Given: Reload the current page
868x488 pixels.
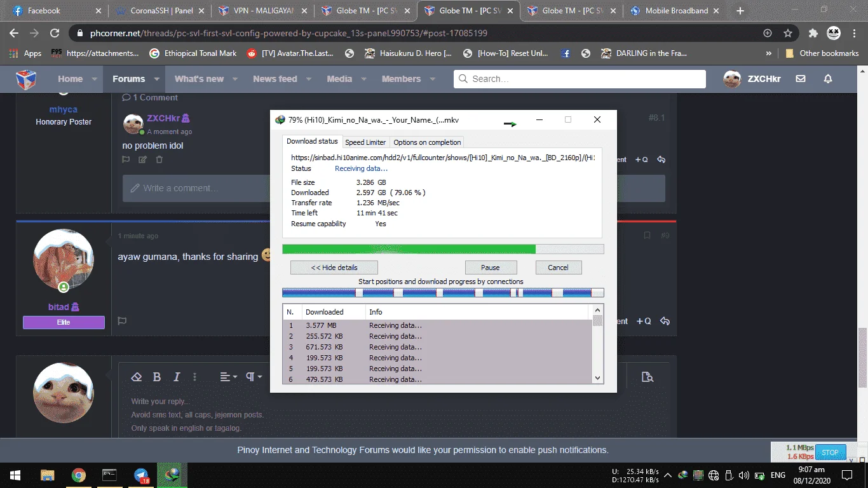Looking at the screenshot, I should 55,33.
